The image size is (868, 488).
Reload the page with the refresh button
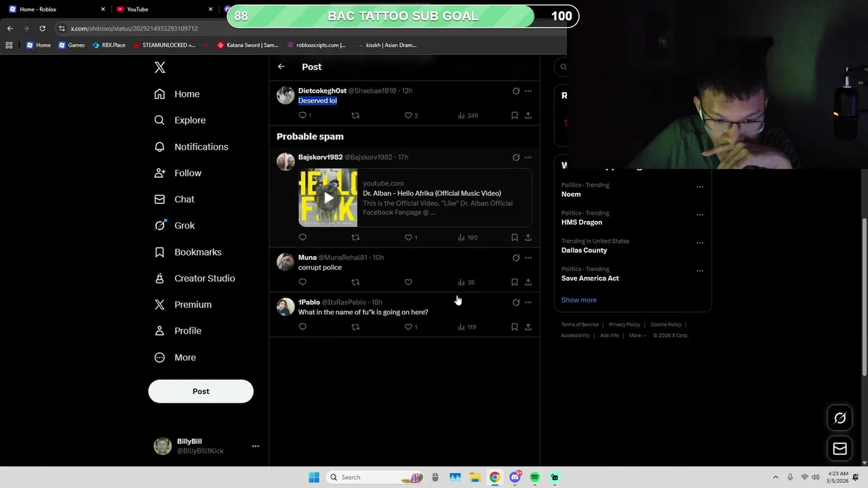(42, 28)
